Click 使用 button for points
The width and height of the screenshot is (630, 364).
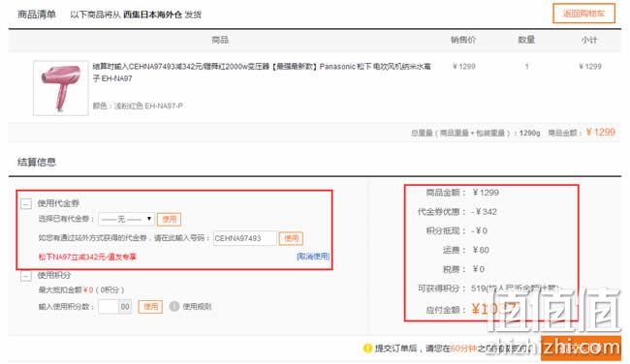(150, 307)
